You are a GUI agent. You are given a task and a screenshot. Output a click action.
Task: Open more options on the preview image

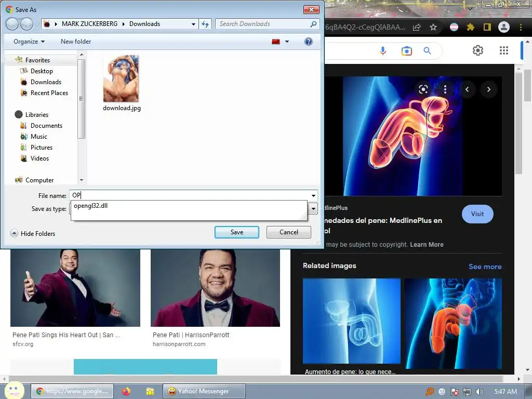(x=445, y=89)
